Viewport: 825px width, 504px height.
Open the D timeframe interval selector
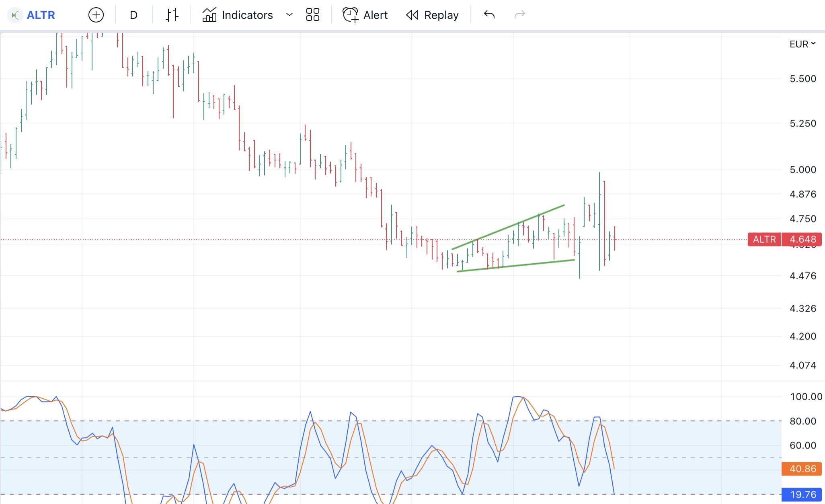(133, 15)
